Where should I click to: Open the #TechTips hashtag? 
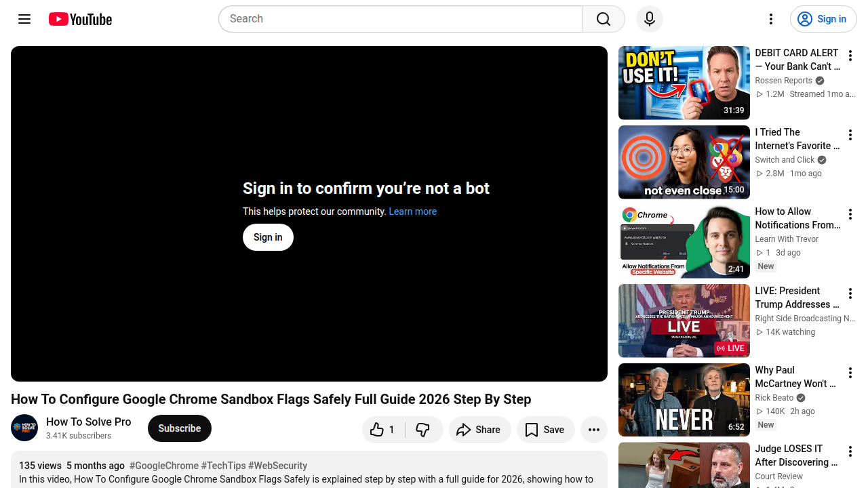click(x=223, y=466)
